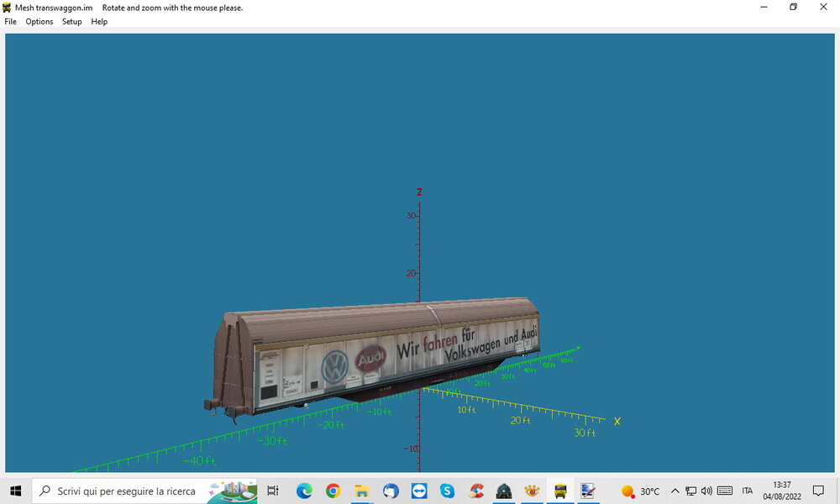840x504 pixels.
Task: Open the notification center
Action: (x=818, y=491)
